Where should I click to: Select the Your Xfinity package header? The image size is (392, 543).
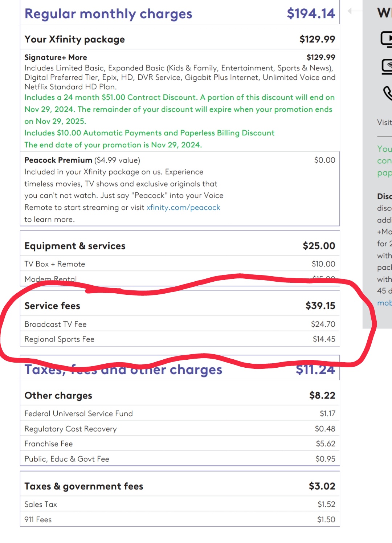(74, 39)
